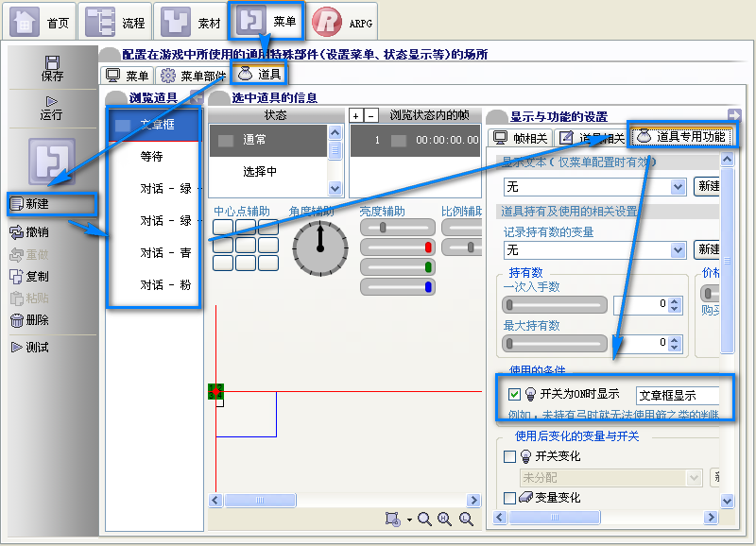Click the zoom-in magnifier below canvas
756x546 pixels.
444,519
